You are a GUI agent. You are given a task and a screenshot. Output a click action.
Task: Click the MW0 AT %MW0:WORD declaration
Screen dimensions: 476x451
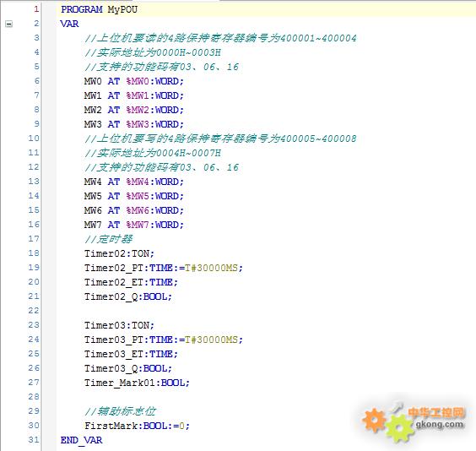(x=134, y=81)
